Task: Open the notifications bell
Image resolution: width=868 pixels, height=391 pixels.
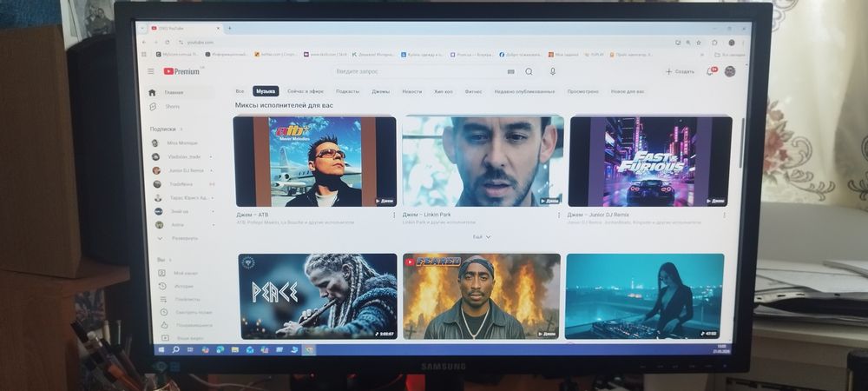Action: point(710,71)
